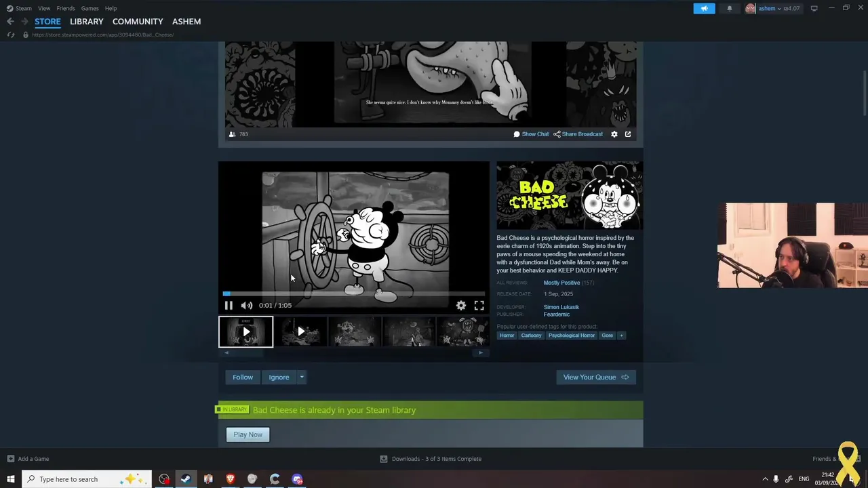Pop out the broadcast in a new window
Viewport: 868px width, 488px height.
628,134
